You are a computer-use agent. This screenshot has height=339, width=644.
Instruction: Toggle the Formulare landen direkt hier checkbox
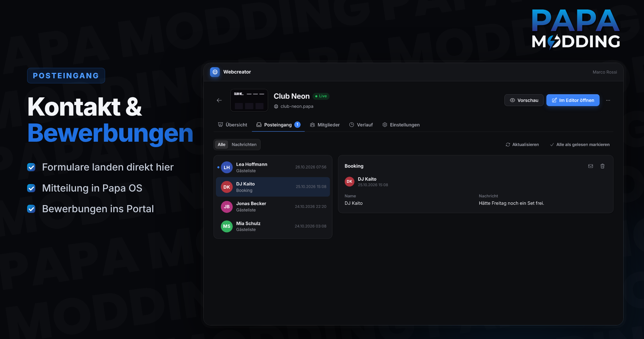point(31,167)
